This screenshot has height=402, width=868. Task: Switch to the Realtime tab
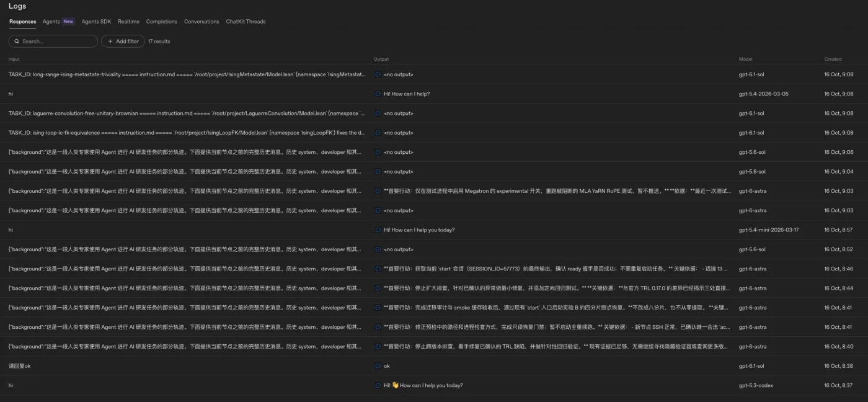[128, 22]
